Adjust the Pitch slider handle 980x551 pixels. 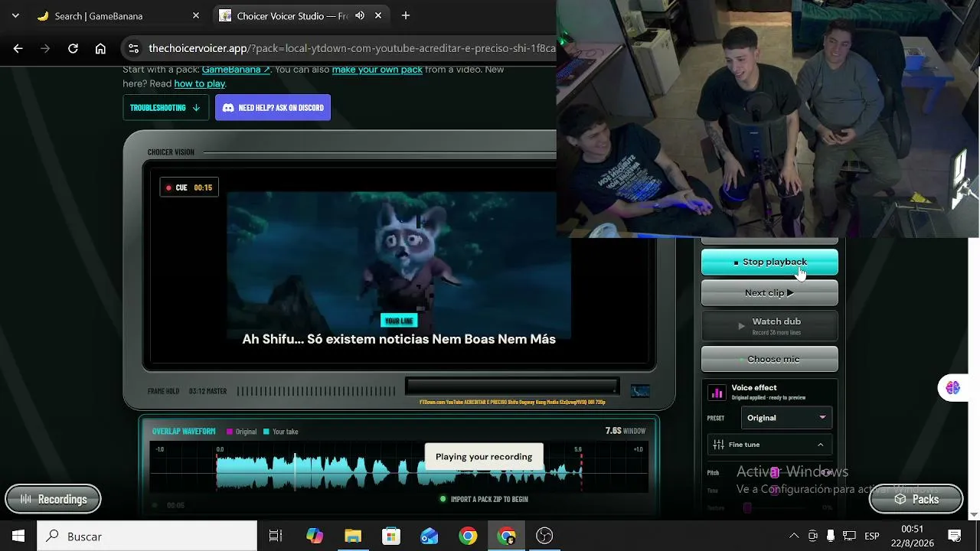tap(775, 472)
